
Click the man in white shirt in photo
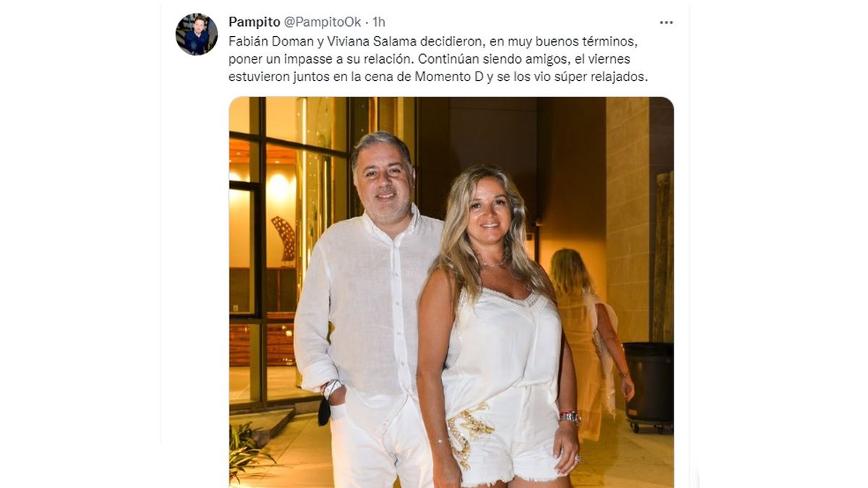pos(369,311)
